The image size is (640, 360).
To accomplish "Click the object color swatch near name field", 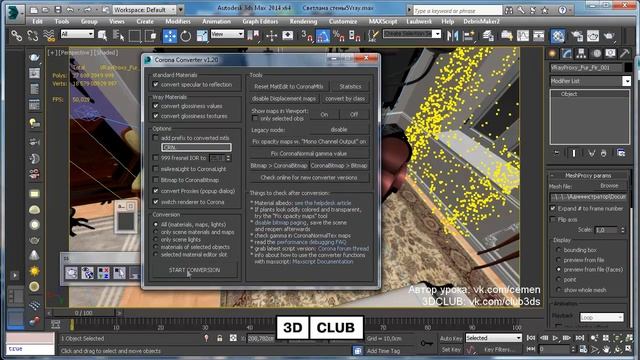I will [x=628, y=68].
